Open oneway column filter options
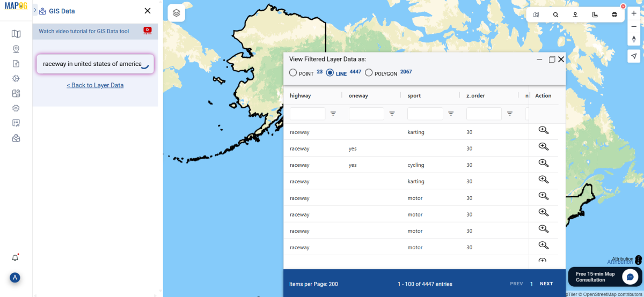 coord(392,114)
